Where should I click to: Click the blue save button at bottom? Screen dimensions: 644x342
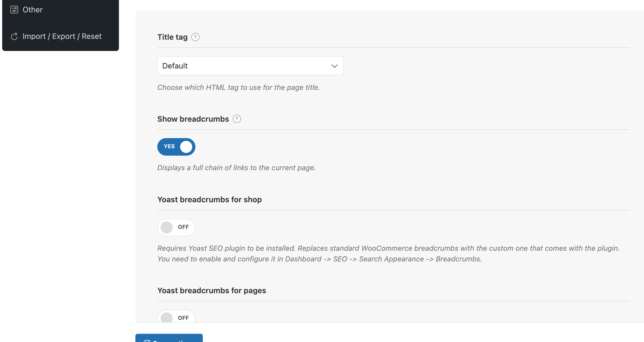[x=169, y=338]
